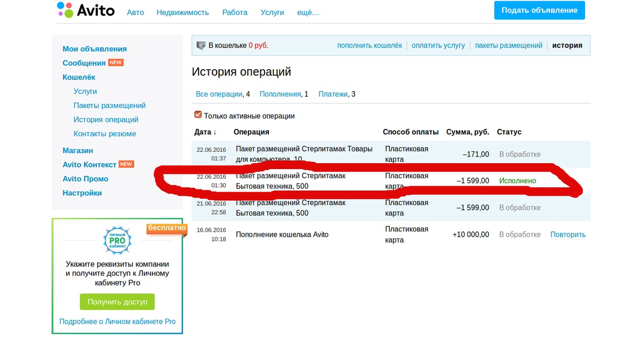Open 'оплатить услугу' link
The image size is (644, 337).
click(x=438, y=46)
